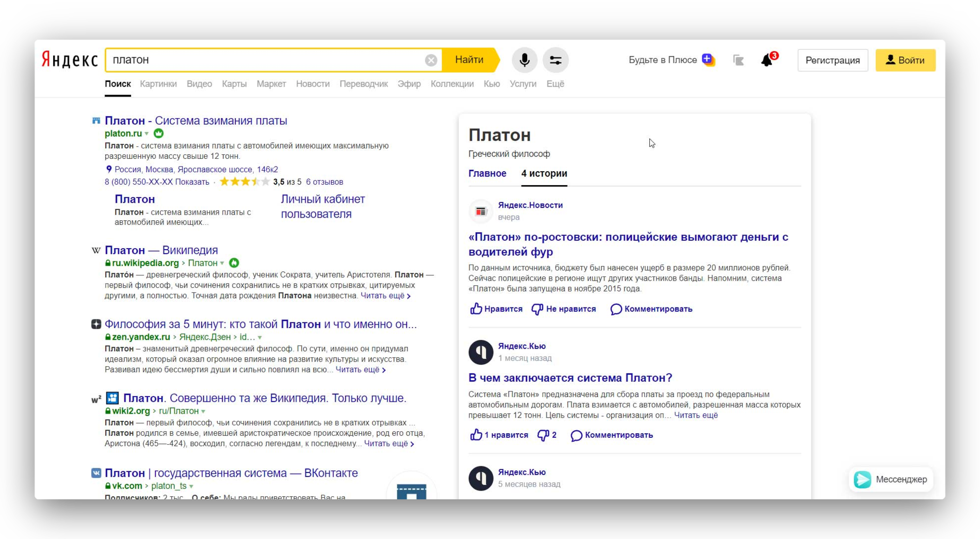The width and height of the screenshot is (980, 539).
Task: Show phone number 8 (800) 550-XX-XX
Action: 157,182
